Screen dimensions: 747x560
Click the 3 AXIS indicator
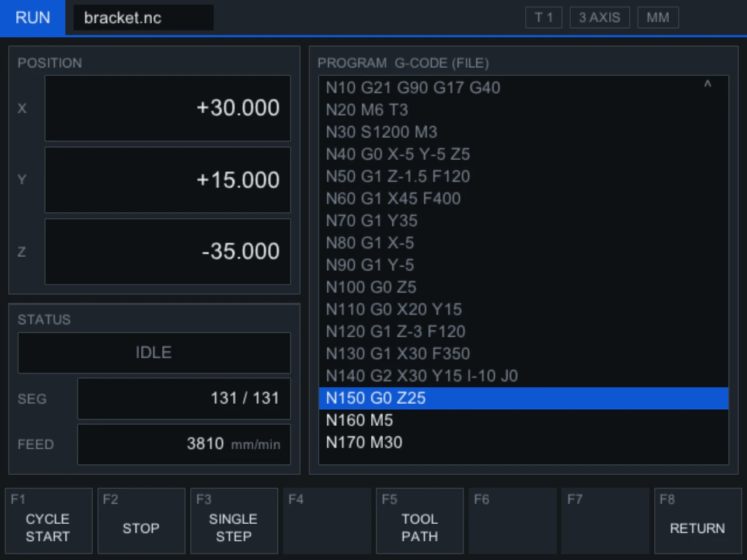[599, 17]
